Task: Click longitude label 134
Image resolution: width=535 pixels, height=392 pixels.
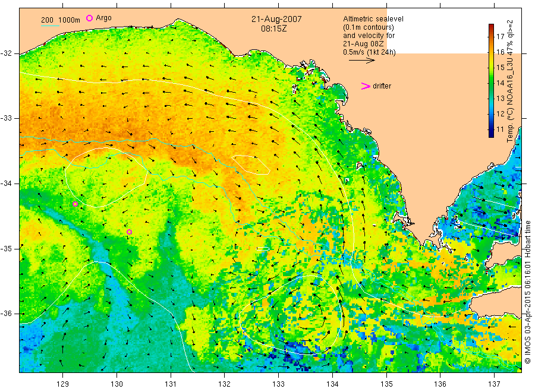Action: click(x=332, y=384)
